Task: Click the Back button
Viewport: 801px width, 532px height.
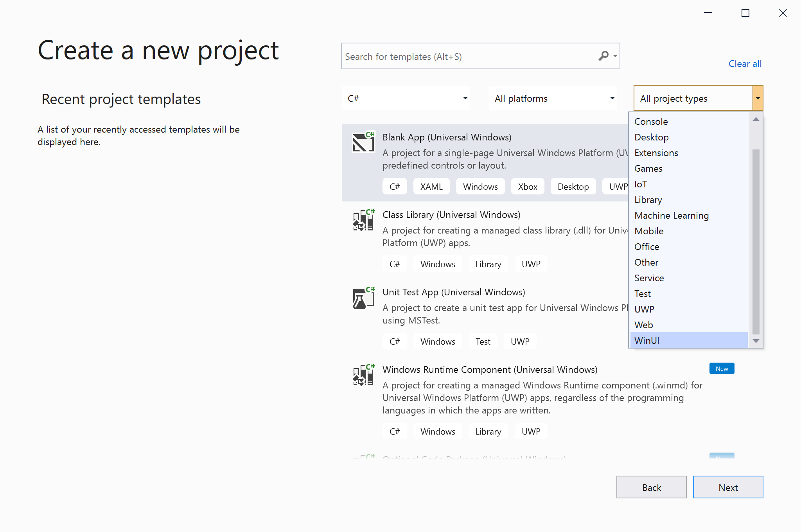Action: 651,487
